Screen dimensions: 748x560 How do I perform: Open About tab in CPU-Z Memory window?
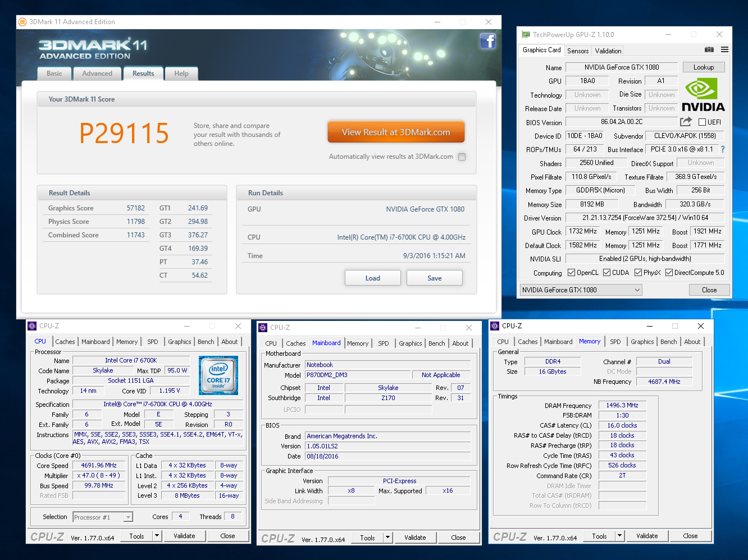click(692, 342)
